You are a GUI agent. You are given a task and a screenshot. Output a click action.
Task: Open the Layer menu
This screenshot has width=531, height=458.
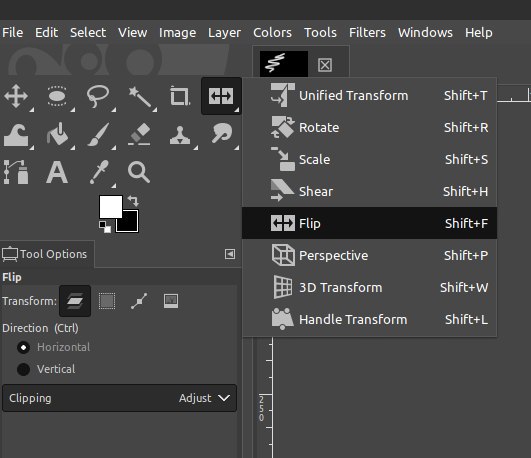tap(225, 33)
